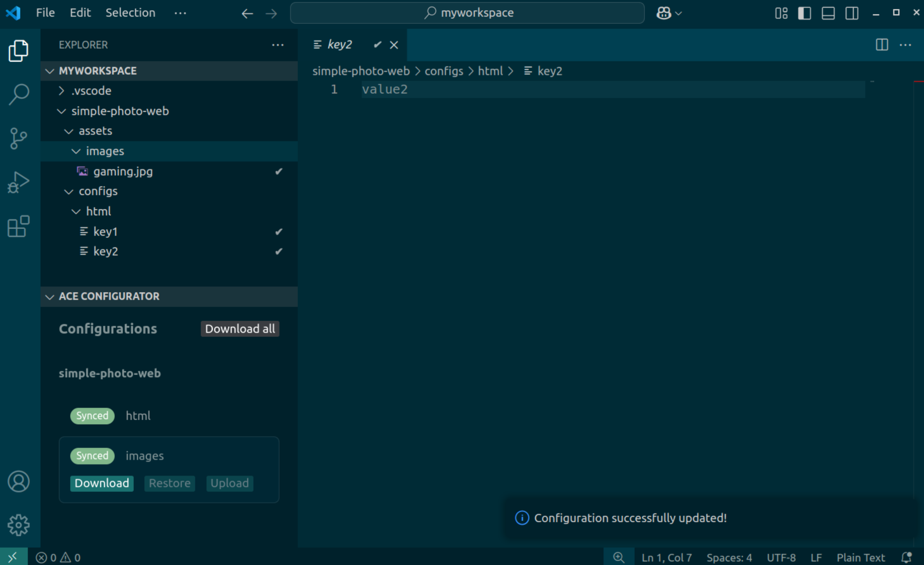This screenshot has height=565, width=924.
Task: Click the Download button for images
Action: tap(102, 483)
